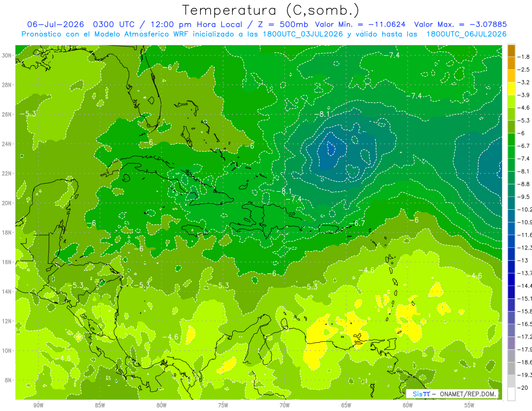Viewport: 532px width, 411px height.
Task: Click the "20N" latitude axis label
Action: click(7, 203)
